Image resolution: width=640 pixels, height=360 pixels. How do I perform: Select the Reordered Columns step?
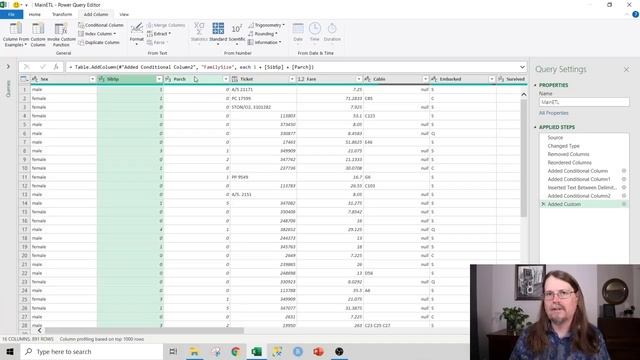pyautogui.click(x=569, y=162)
